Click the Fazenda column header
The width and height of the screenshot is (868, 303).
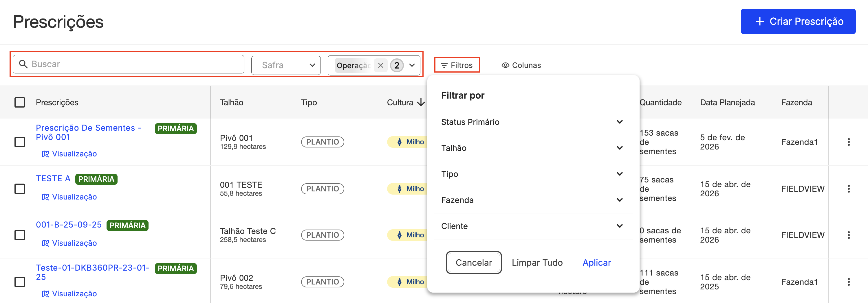tap(796, 102)
